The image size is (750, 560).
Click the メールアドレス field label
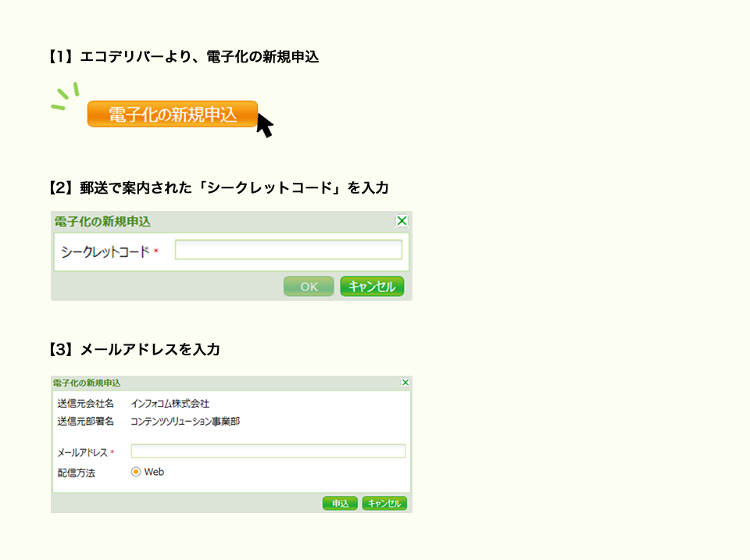coord(82,452)
